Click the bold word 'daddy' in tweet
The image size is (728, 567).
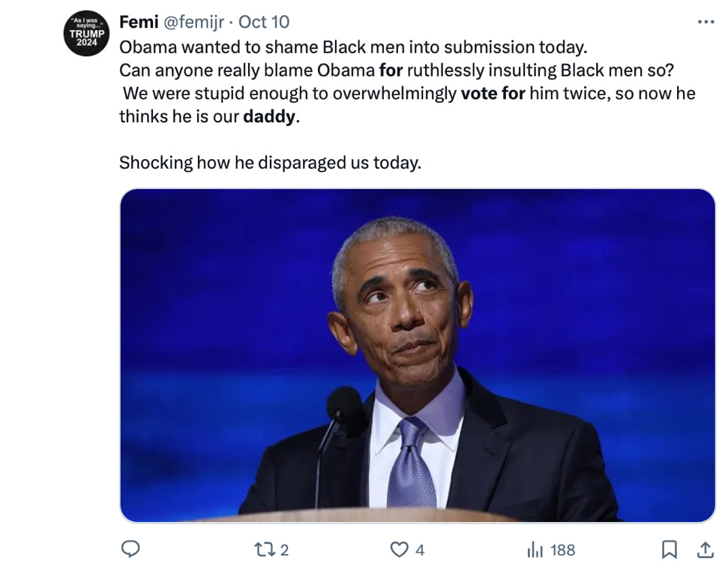coord(270,117)
